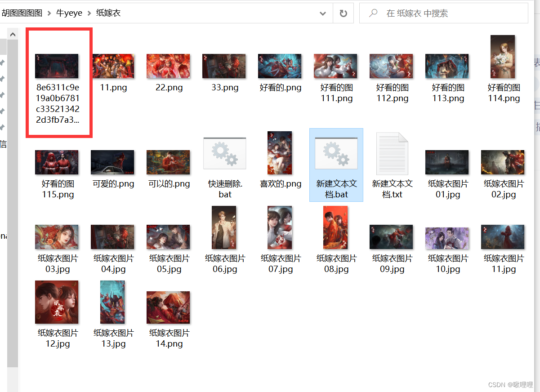Click the file name label 纸嫁衣图片08.jpg

pyautogui.click(x=336, y=264)
